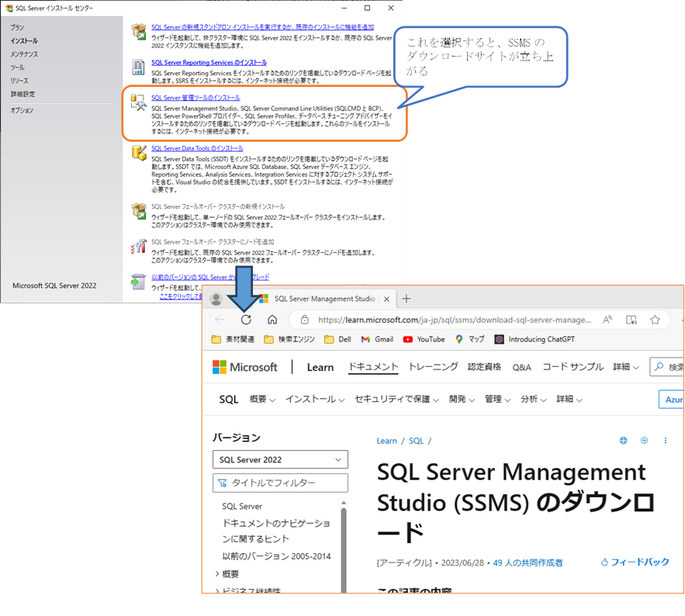Viewport: 685px width, 616px height.
Task: Click the add node to cluster icon
Action: coord(139,247)
